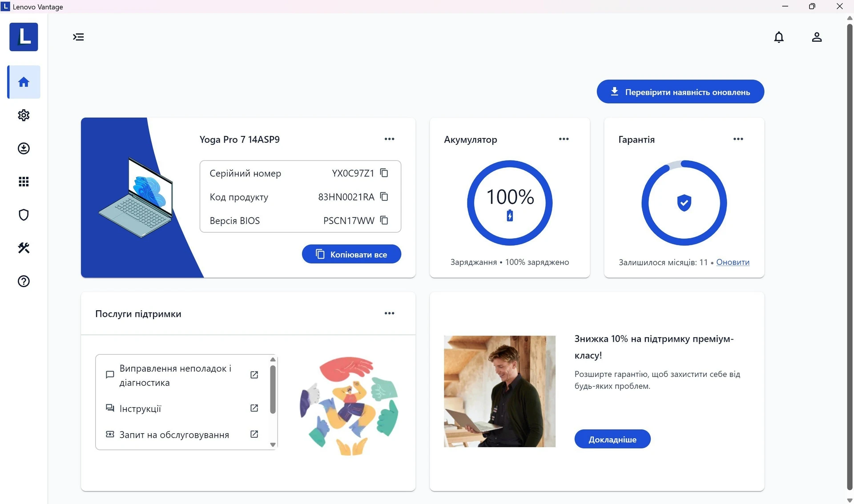Copy the serial number YX0C97Z1

(x=384, y=173)
